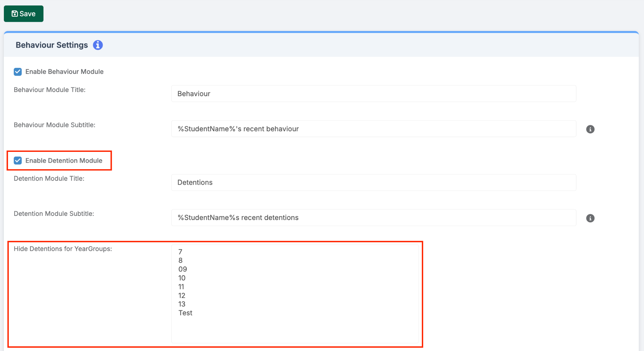Click info icon next to Detention Module Subtitle

[x=590, y=218]
